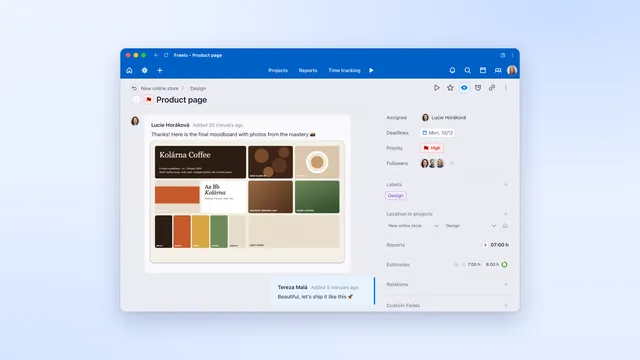Add a label with Labels plus icon

506,184
